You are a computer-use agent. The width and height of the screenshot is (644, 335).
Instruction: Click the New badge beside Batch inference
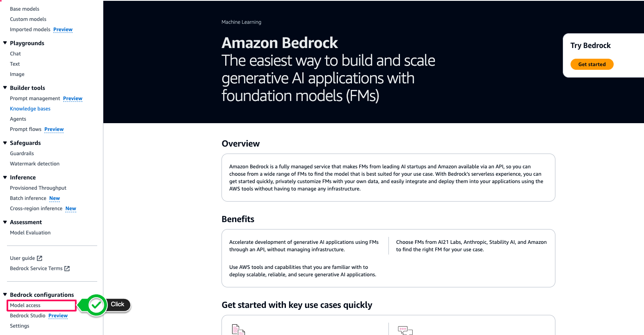(55, 198)
